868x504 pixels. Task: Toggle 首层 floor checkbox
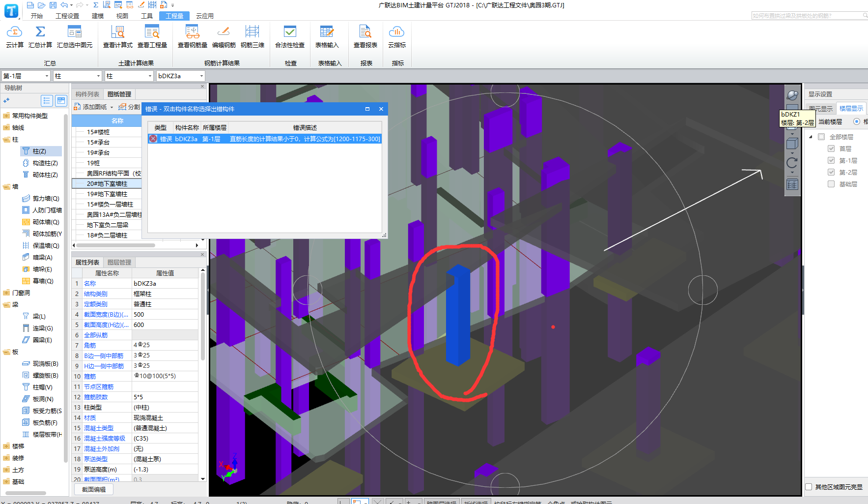tap(831, 148)
